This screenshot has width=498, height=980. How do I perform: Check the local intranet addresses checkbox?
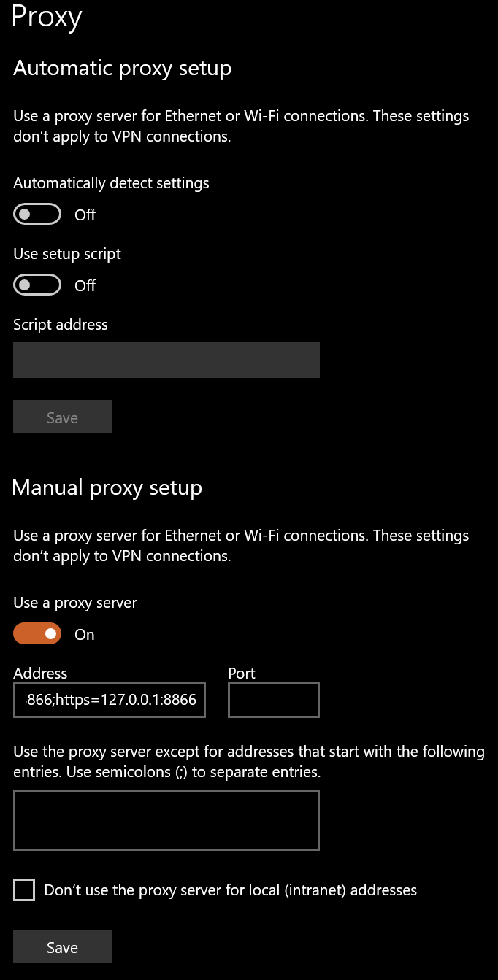pyautogui.click(x=24, y=890)
